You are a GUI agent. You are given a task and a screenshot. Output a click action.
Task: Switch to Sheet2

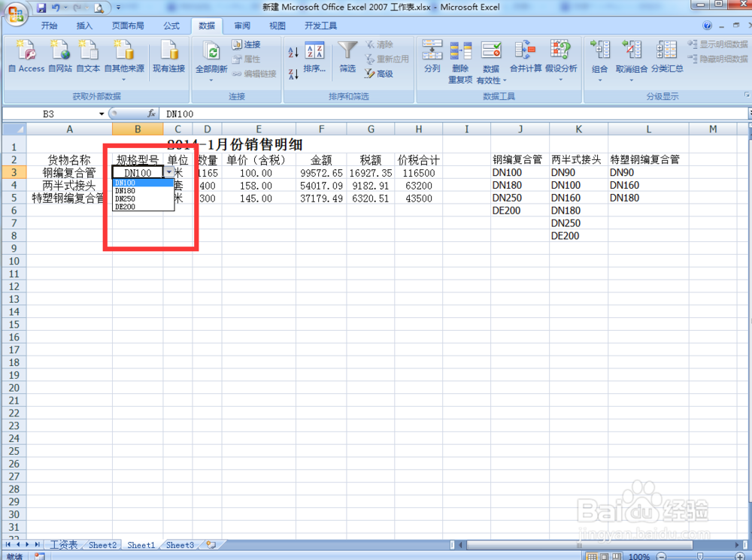(x=102, y=545)
